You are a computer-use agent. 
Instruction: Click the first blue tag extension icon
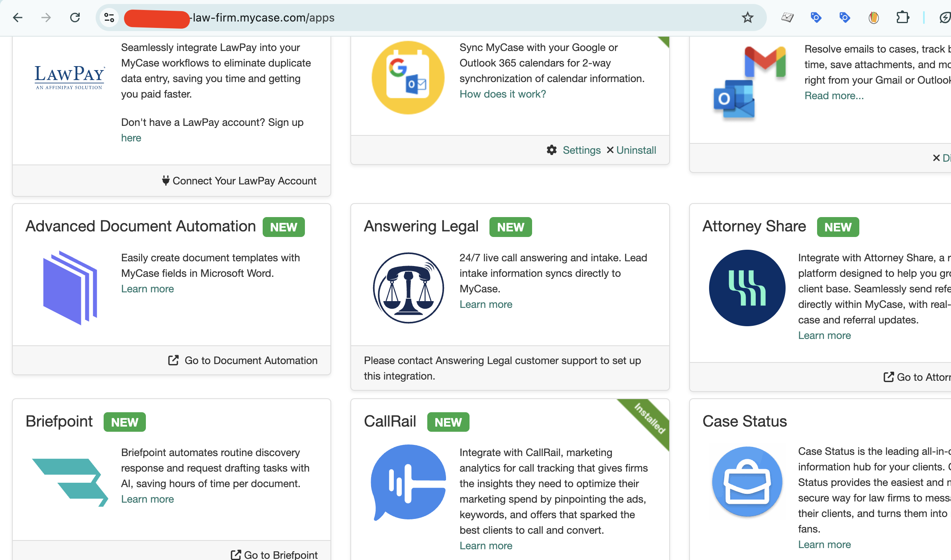tap(816, 18)
